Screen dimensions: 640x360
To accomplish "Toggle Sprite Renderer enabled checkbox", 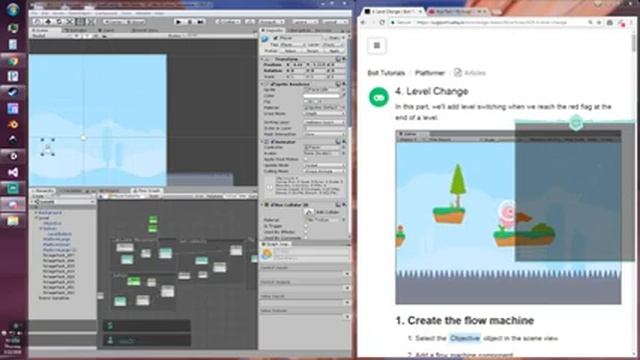I will (272, 84).
